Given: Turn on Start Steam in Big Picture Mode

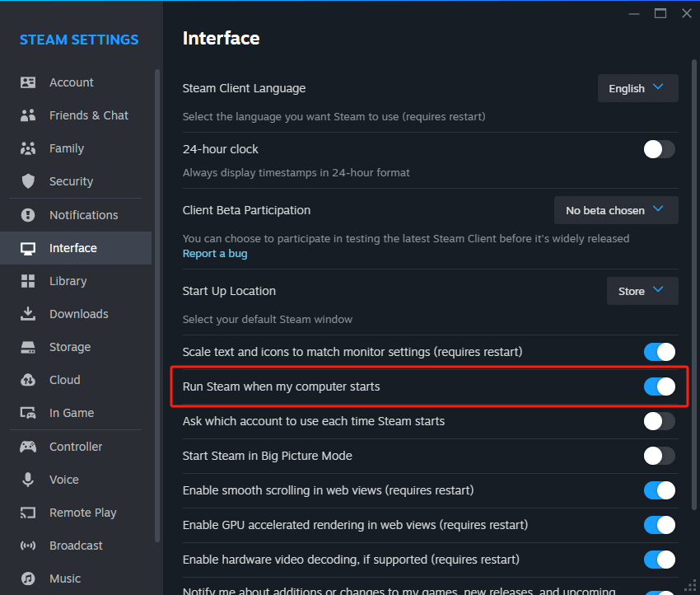Looking at the screenshot, I should (659, 456).
